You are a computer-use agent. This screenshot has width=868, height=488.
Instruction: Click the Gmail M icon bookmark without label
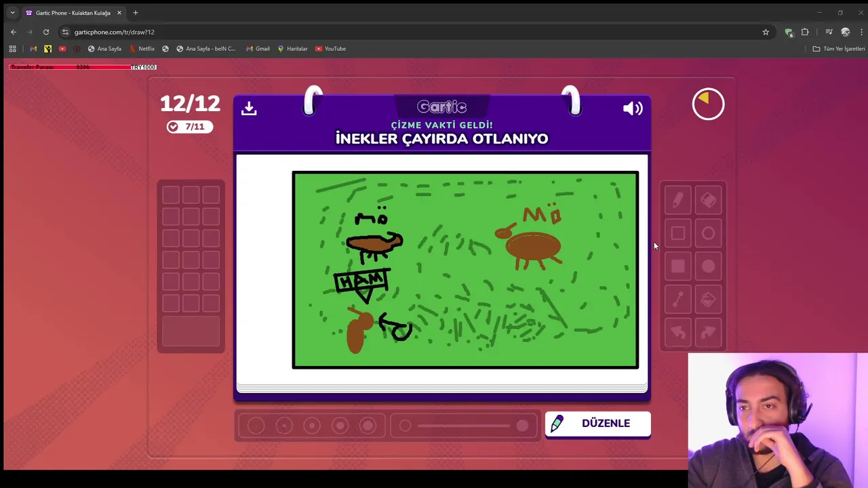[x=33, y=49]
